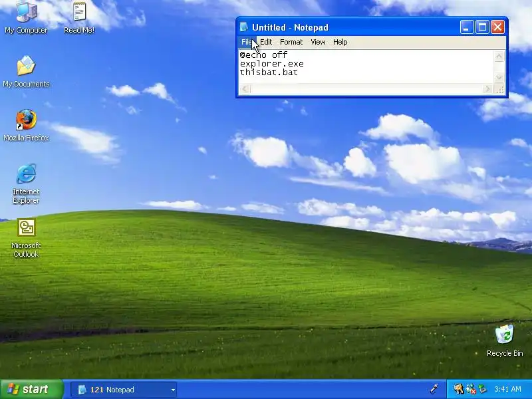Click the Start button
The width and height of the screenshot is (532, 399).
pos(31,389)
